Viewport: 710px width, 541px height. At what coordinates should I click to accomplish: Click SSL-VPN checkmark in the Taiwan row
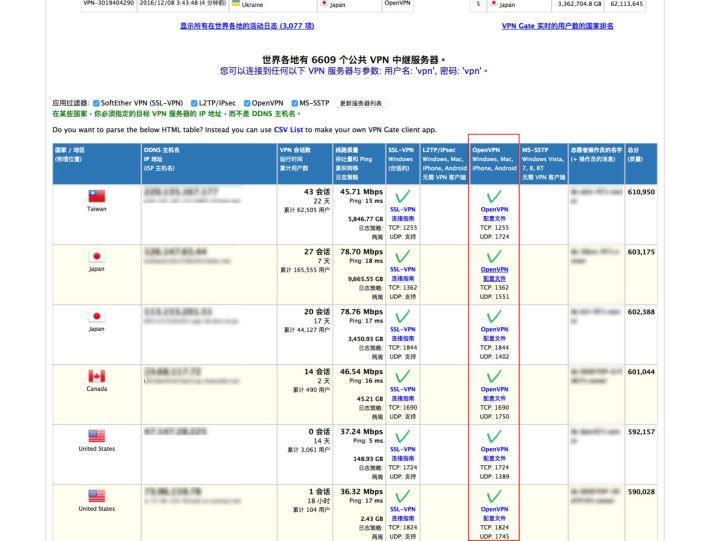pos(403,196)
